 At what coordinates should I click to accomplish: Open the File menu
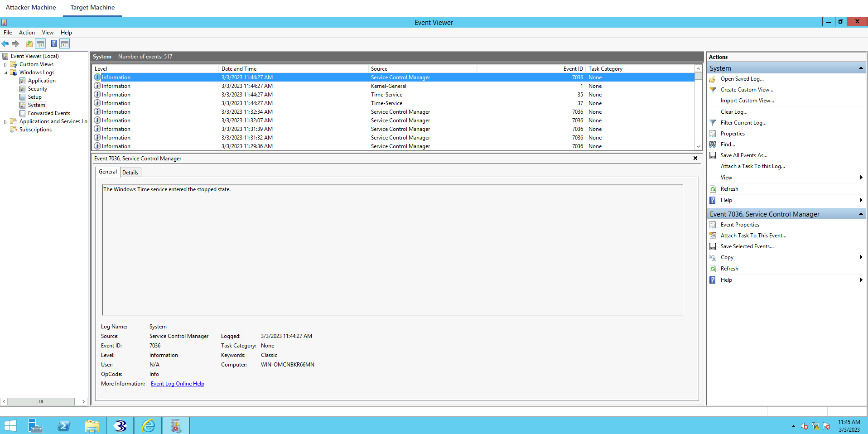coord(8,33)
